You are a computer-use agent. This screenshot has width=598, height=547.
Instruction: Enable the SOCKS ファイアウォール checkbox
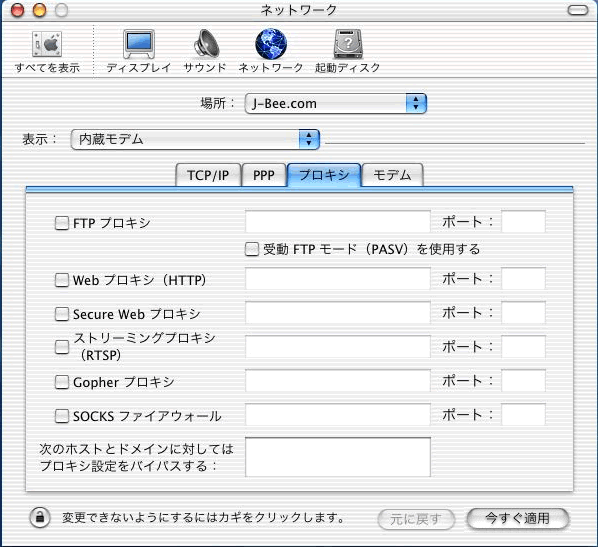click(61, 416)
